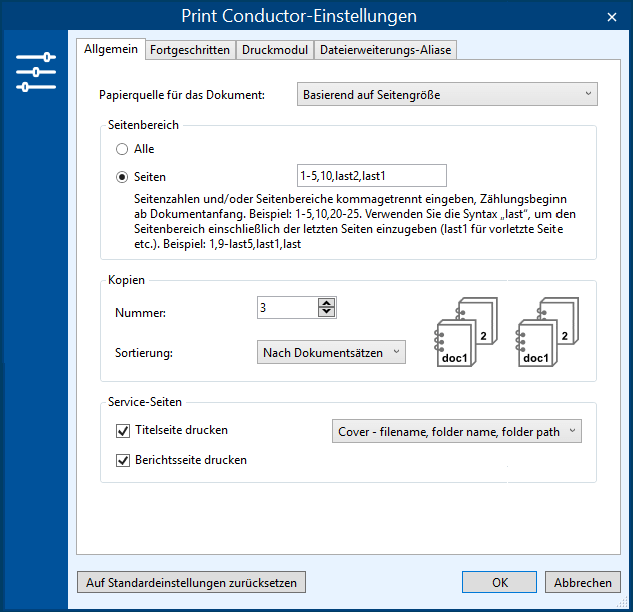Click the second collated documents illustration
Viewport: 633px width, 612px height.
click(x=547, y=332)
